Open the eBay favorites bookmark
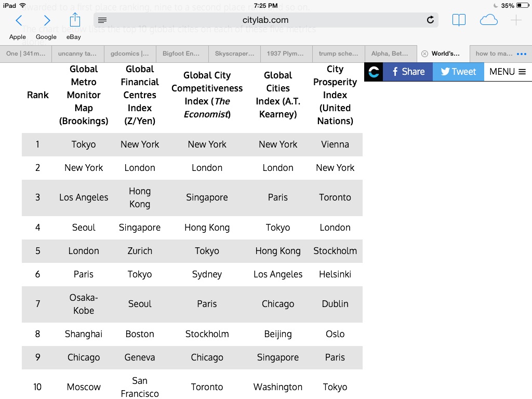532x399 pixels. pos(73,37)
